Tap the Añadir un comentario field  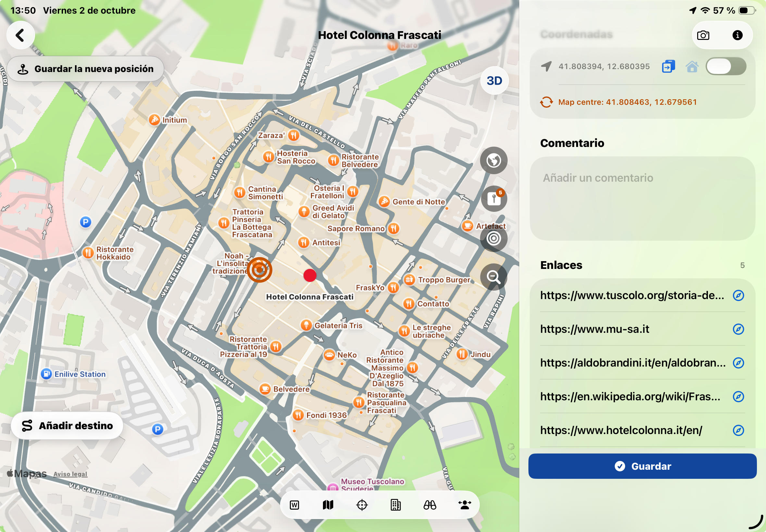(642, 199)
